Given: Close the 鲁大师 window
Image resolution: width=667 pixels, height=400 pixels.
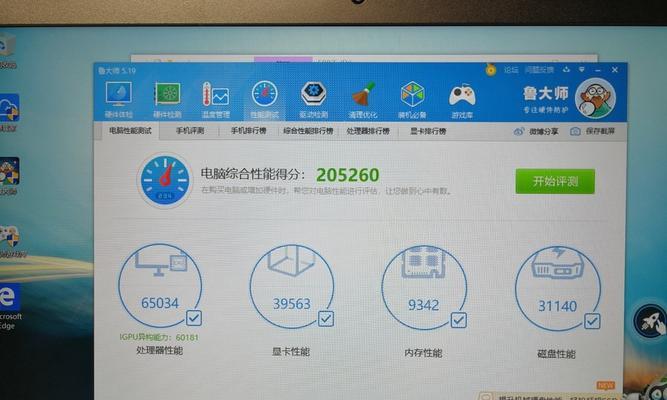Looking at the screenshot, I should (x=615, y=69).
